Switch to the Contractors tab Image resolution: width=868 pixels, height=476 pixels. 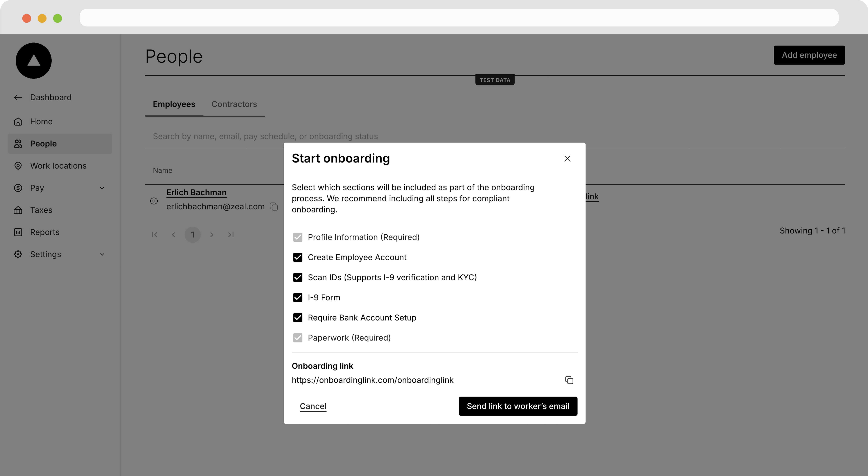pos(234,104)
